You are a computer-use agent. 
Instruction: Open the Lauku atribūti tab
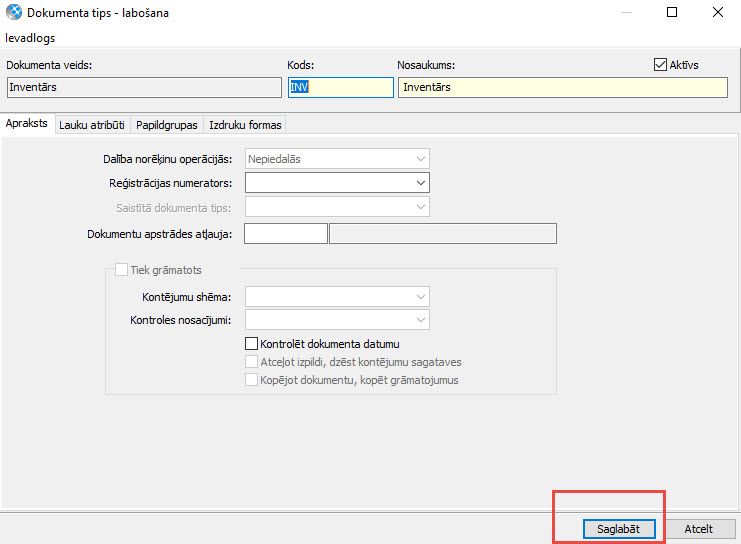point(92,125)
